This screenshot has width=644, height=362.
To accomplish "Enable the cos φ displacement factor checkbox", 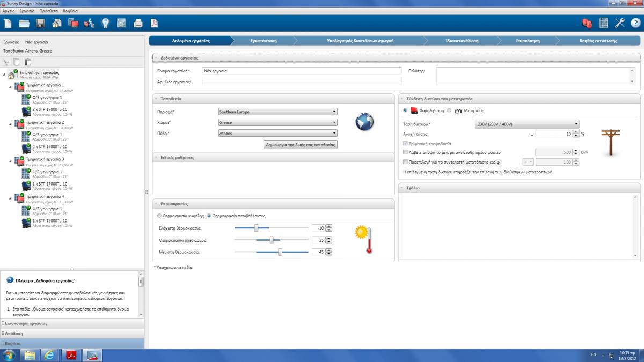I will [406, 162].
